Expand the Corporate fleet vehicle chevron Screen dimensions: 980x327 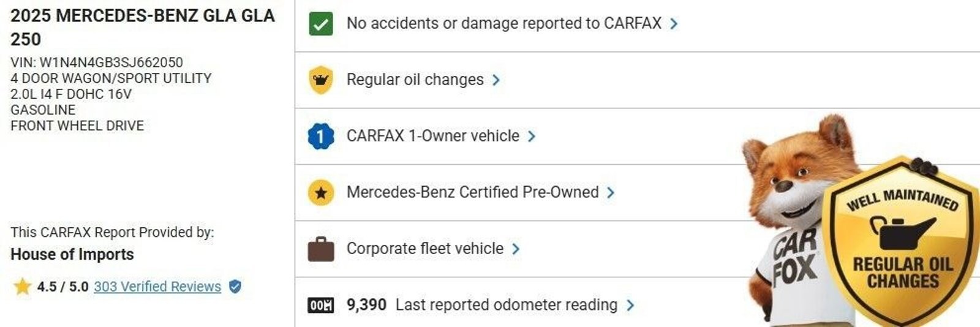pyautogui.click(x=516, y=249)
